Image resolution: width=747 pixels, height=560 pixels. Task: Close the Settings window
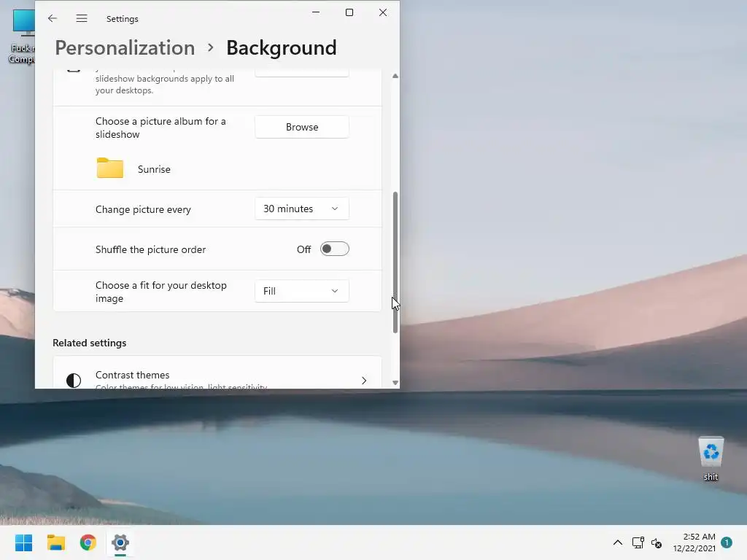click(x=382, y=12)
